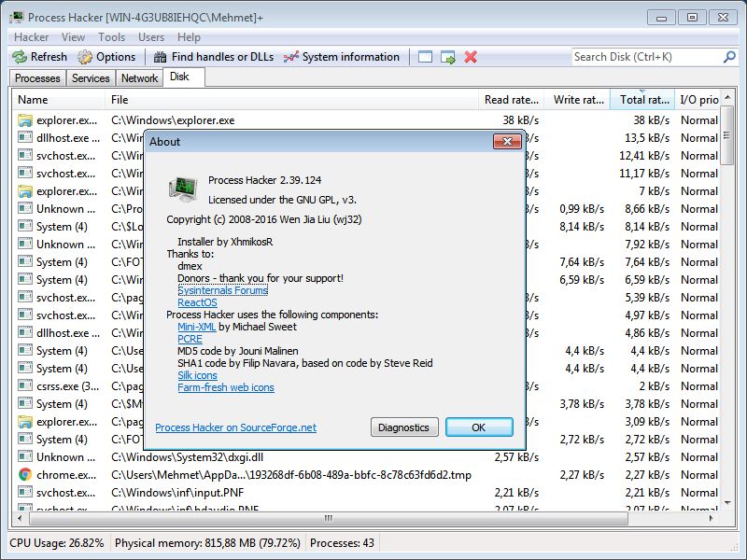The width and height of the screenshot is (747, 560).
Task: Click the chrome.exe row icon
Action: 25,475
